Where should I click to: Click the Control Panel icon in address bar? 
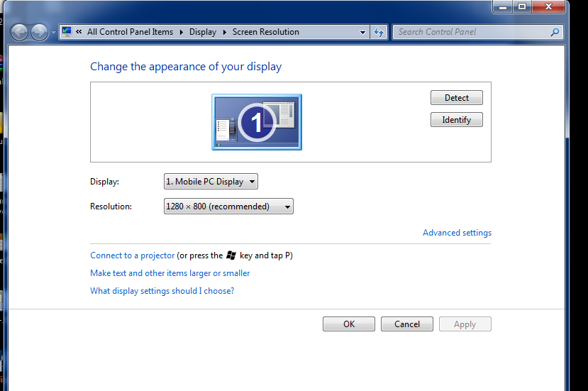coord(67,32)
